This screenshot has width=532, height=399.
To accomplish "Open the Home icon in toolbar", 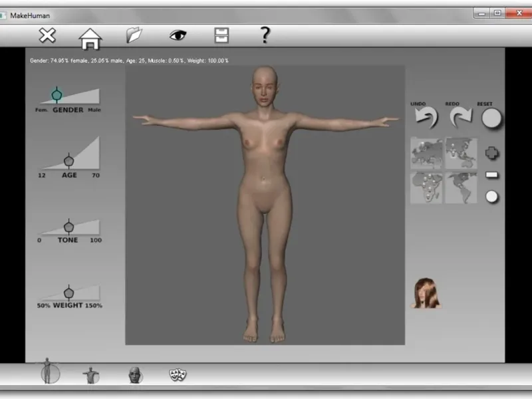I will tap(90, 39).
